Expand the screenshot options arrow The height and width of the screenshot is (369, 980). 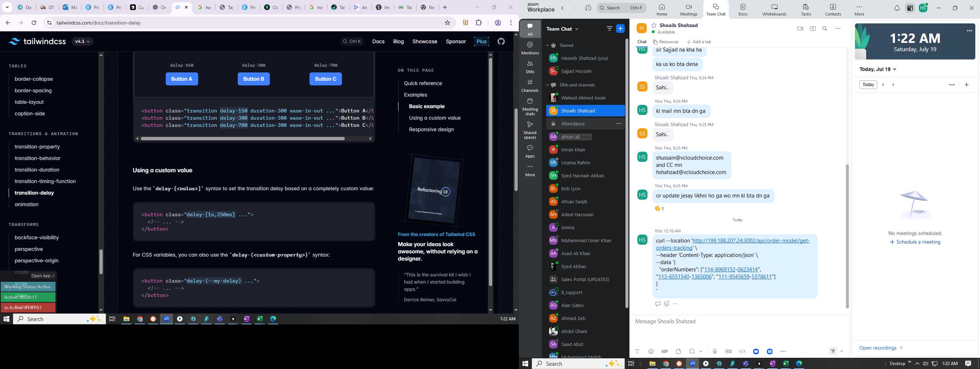(x=701, y=351)
